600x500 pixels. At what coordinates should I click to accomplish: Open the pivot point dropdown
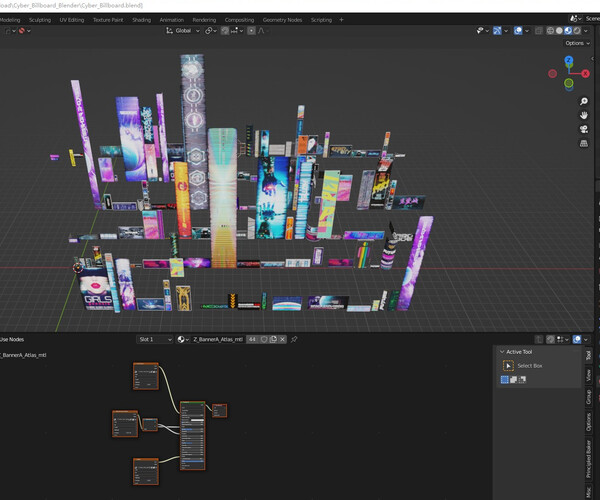[211, 31]
